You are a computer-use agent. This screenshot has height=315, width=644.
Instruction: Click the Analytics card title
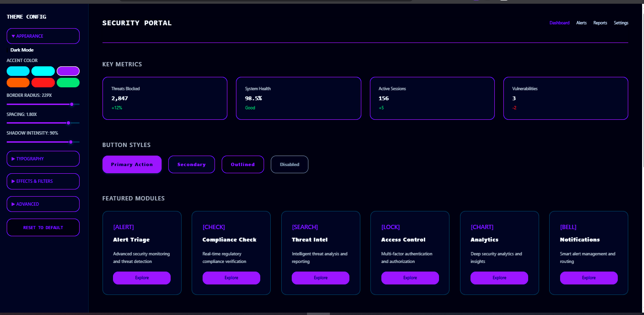(x=484, y=240)
